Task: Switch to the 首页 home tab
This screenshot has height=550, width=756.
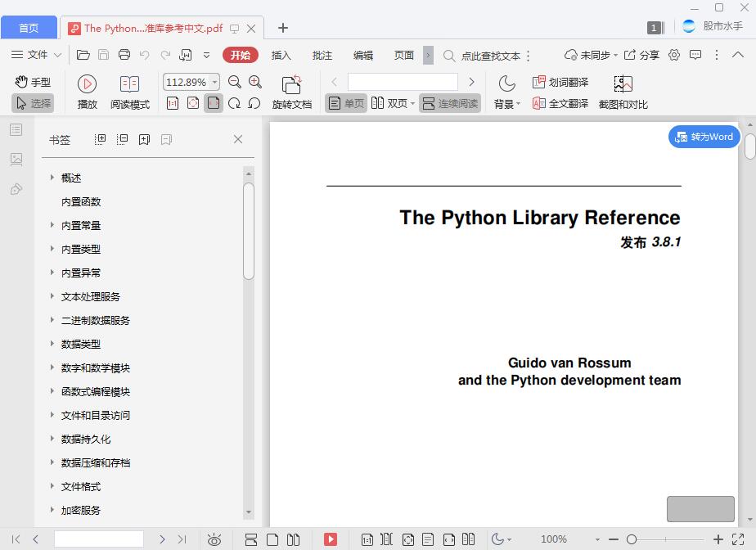Action: (29, 27)
